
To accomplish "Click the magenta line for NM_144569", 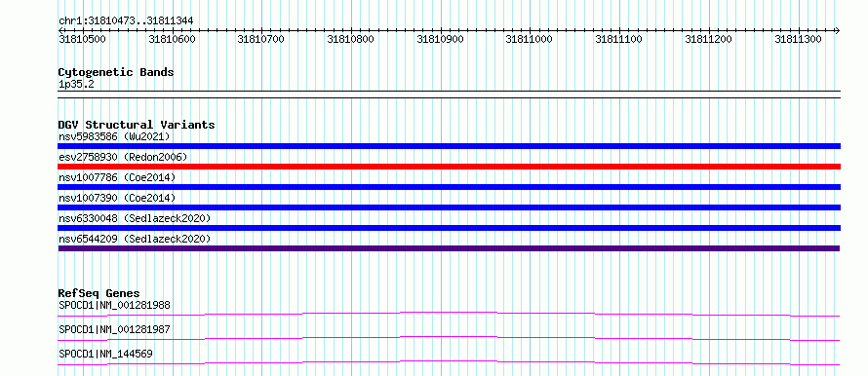I will click(x=449, y=362).
